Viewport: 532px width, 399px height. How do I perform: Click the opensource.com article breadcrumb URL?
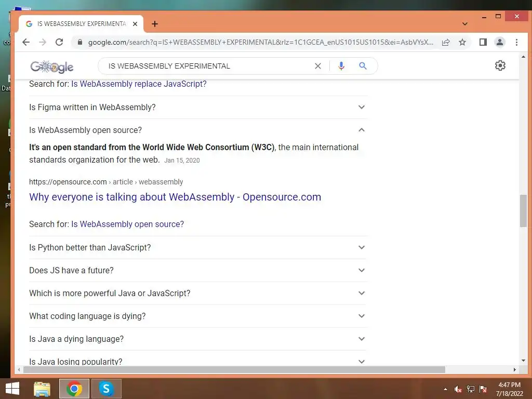(106, 182)
